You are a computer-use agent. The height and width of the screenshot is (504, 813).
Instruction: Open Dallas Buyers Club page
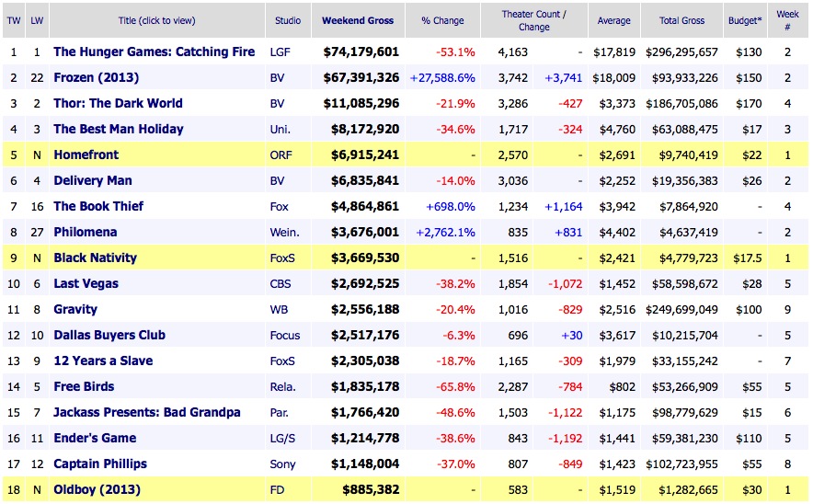(109, 336)
